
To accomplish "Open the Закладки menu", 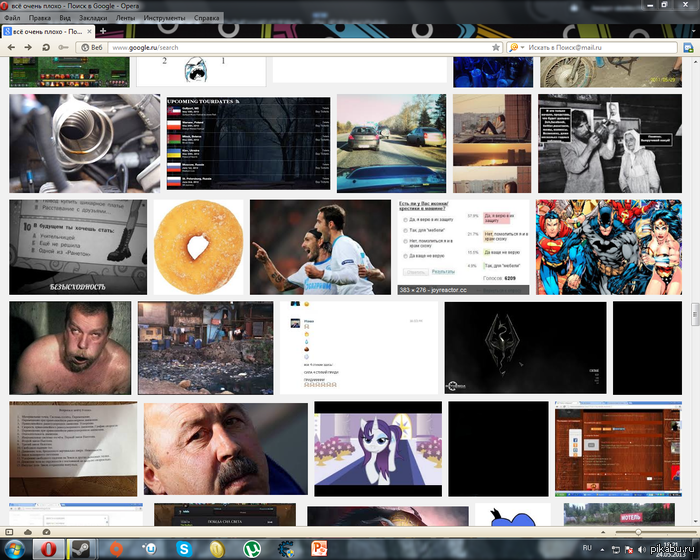I will coord(93,18).
